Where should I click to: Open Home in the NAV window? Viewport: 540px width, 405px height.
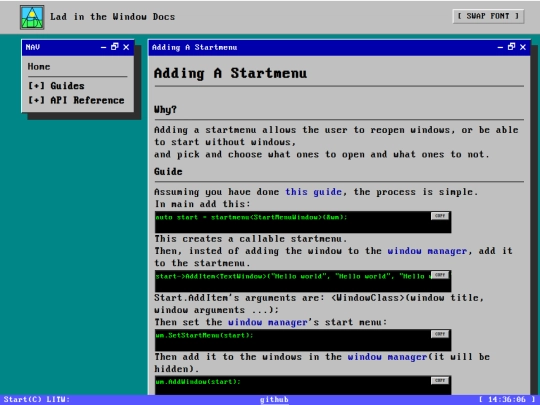pos(39,66)
